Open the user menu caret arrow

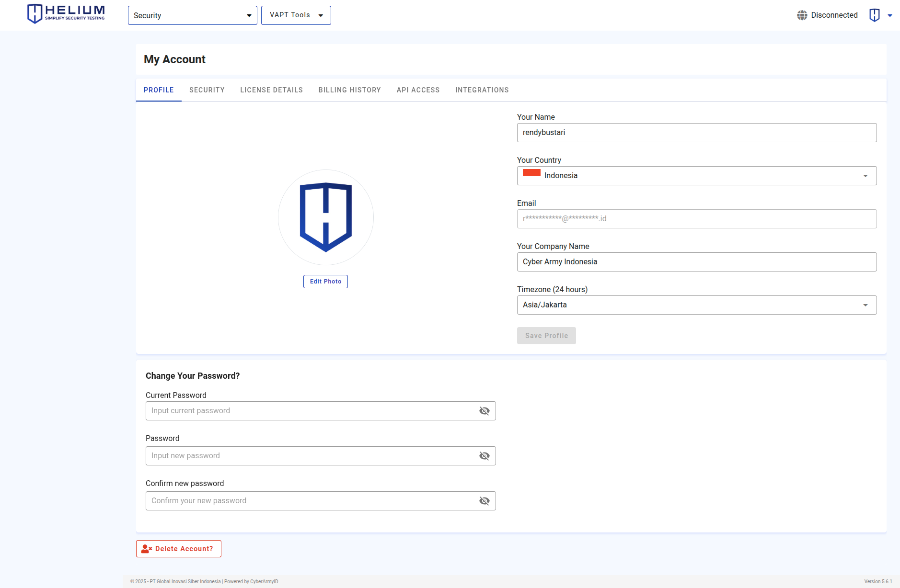[x=890, y=15]
